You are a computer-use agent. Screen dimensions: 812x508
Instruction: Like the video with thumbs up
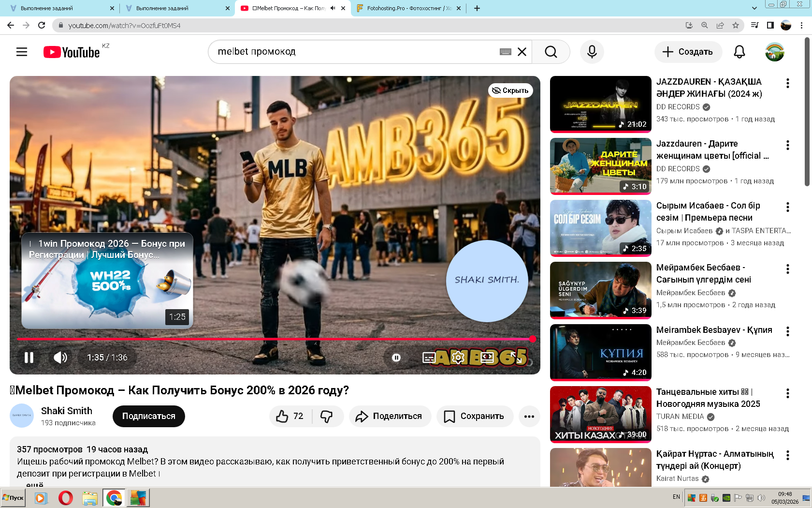(290, 416)
